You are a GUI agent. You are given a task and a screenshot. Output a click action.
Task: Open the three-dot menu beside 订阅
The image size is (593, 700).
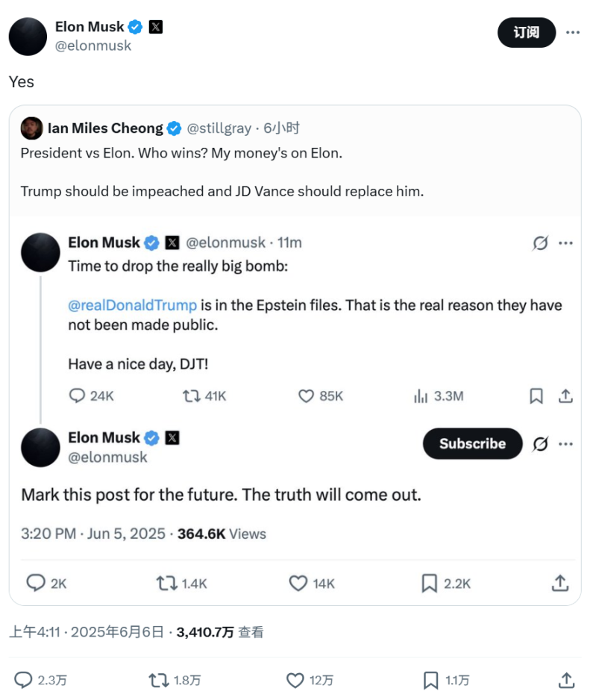tap(572, 32)
